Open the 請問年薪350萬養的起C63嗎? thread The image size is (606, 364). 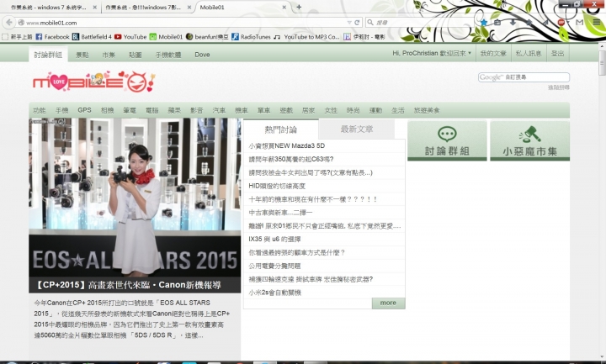click(x=290, y=159)
